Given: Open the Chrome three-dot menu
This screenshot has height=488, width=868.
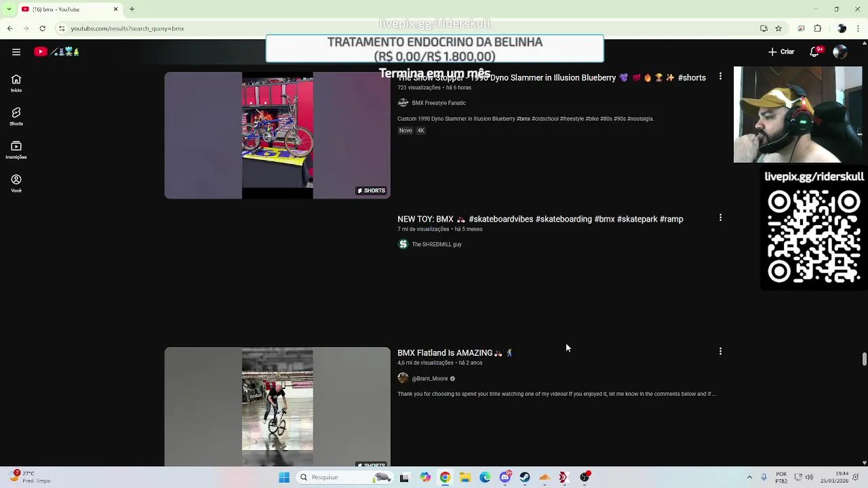Looking at the screenshot, I should pos(859,28).
